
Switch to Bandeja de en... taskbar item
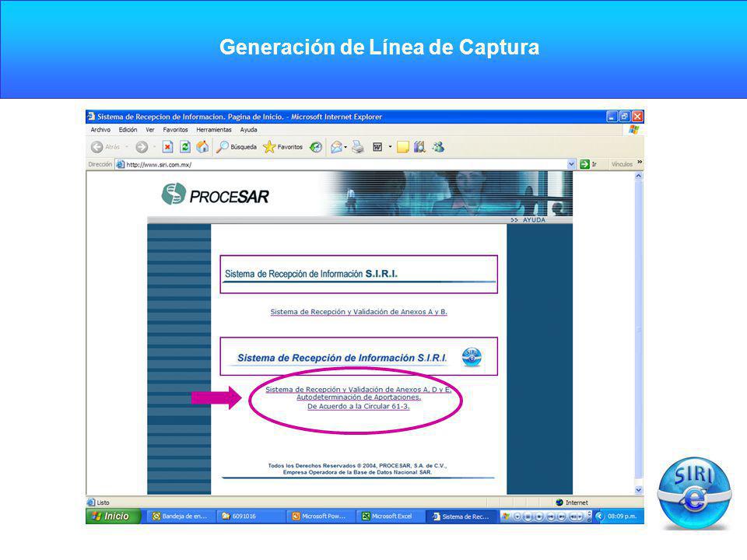pos(180,516)
